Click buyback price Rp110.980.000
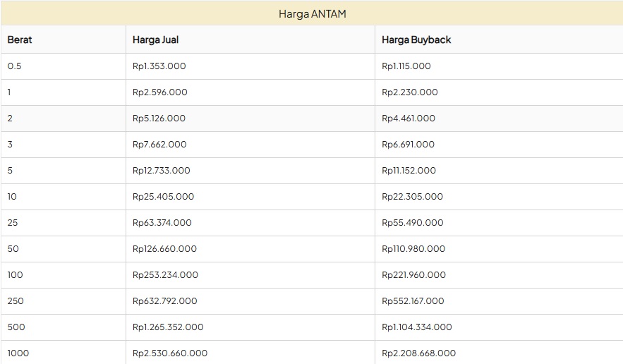 [x=413, y=249]
